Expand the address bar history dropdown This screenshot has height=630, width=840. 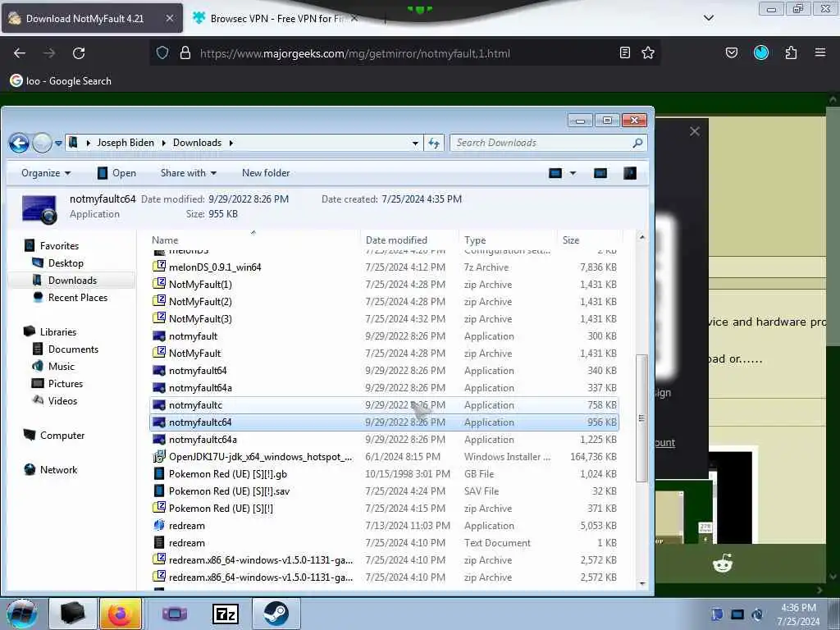(x=415, y=143)
